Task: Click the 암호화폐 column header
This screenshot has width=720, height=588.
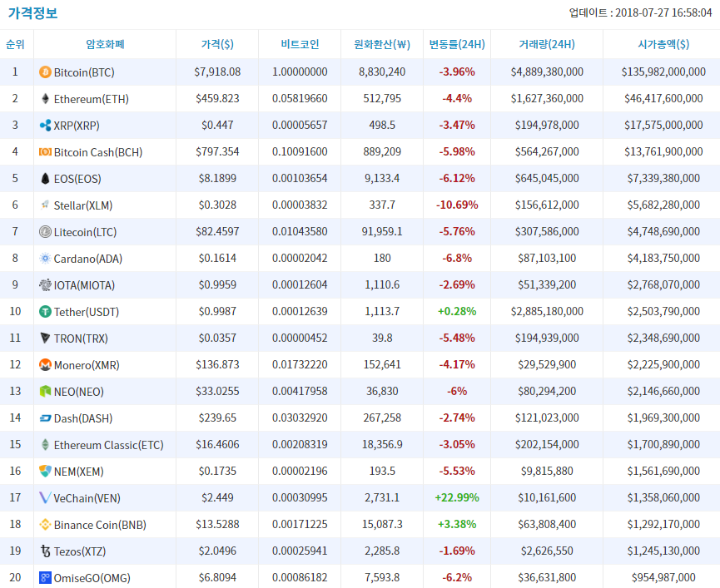Action: [x=105, y=44]
